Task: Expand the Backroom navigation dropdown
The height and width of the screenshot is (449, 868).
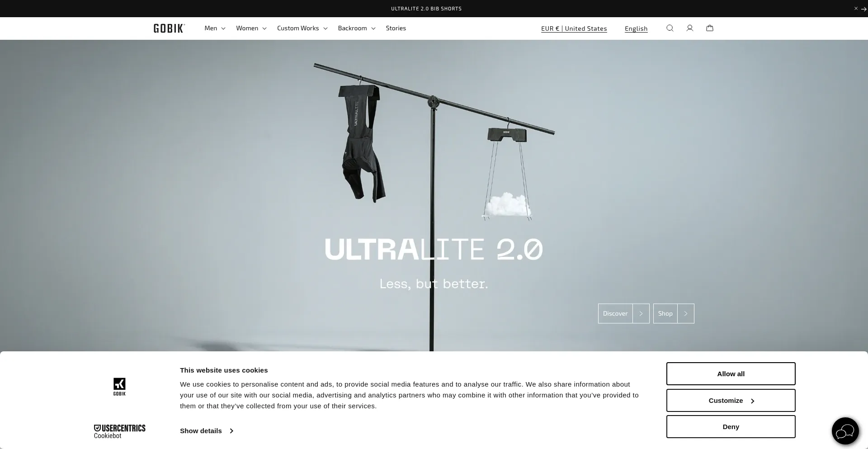Action: (357, 28)
